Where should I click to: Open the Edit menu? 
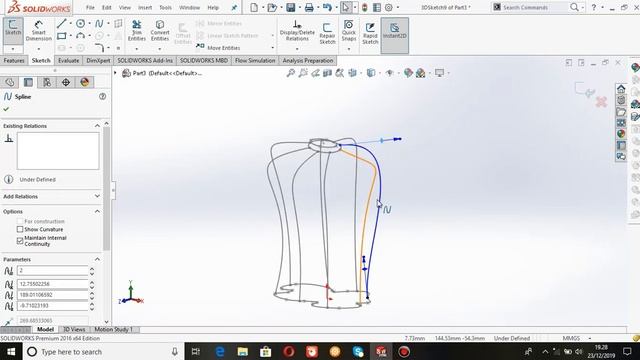107,7
